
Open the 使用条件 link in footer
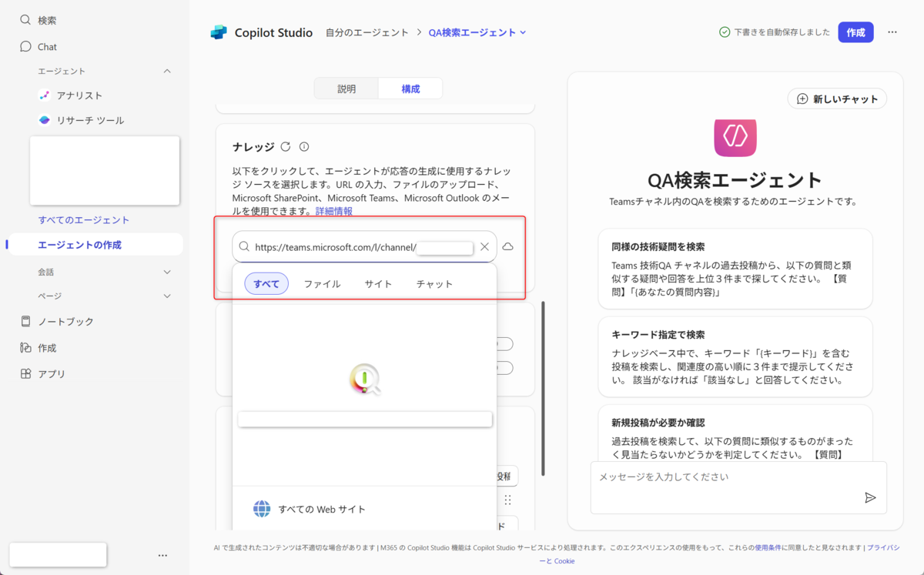coord(767,547)
